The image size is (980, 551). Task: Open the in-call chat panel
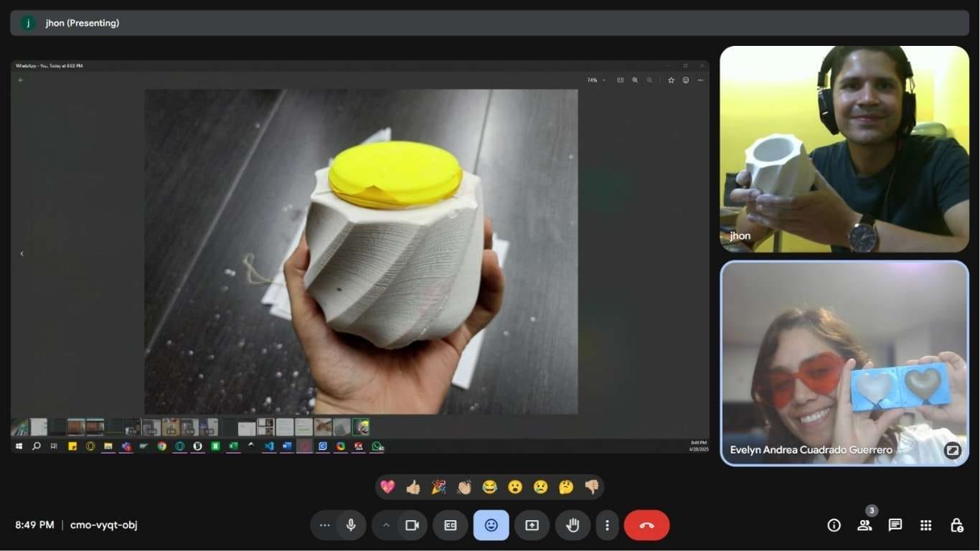point(895,525)
